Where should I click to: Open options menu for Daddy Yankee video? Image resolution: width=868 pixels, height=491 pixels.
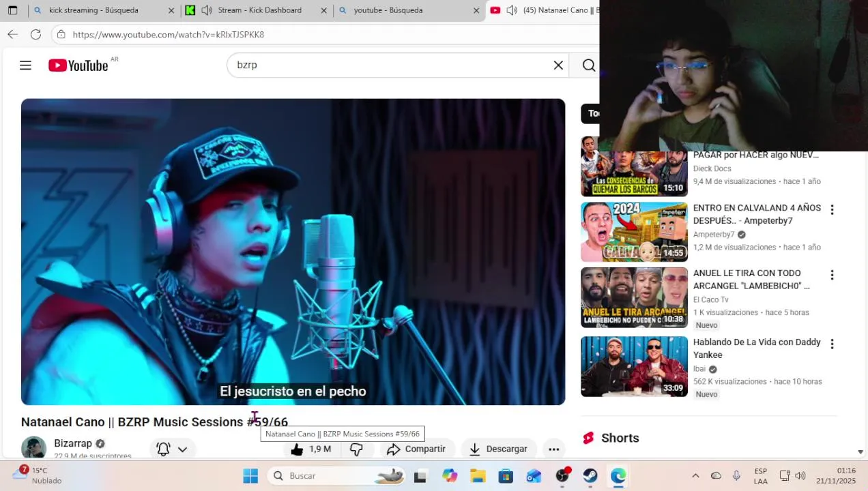(832, 344)
